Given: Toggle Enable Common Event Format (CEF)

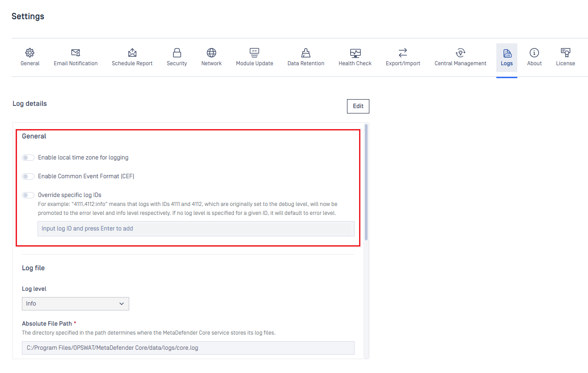Looking at the screenshot, I should click(x=28, y=176).
